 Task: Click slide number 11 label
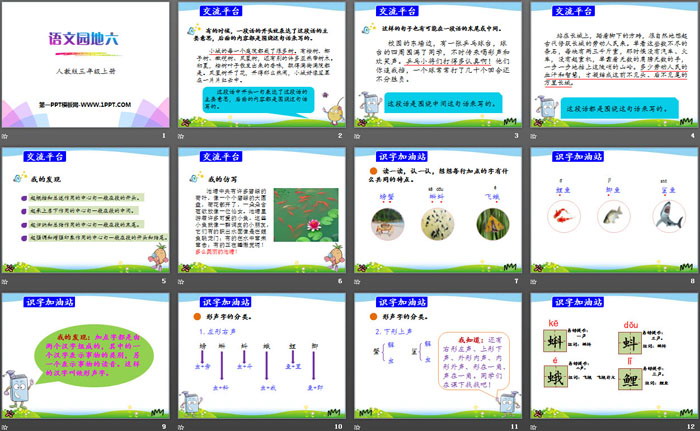coord(515,427)
